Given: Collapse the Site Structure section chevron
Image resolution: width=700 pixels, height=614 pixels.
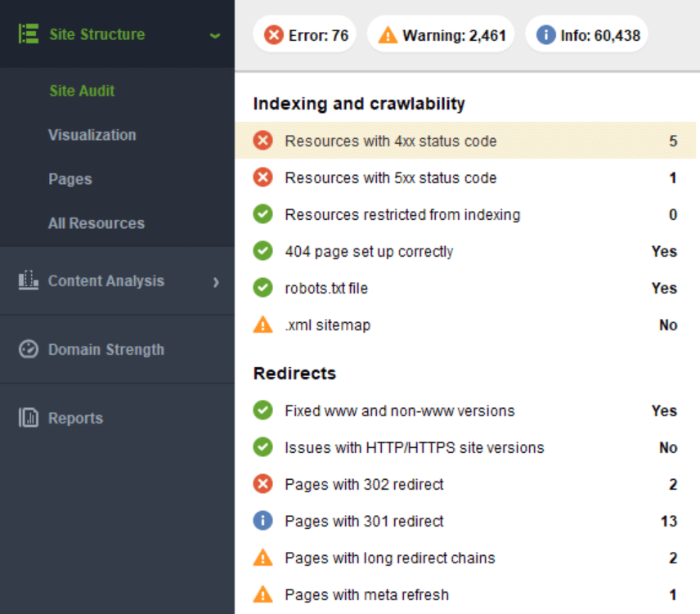Looking at the screenshot, I should [215, 35].
